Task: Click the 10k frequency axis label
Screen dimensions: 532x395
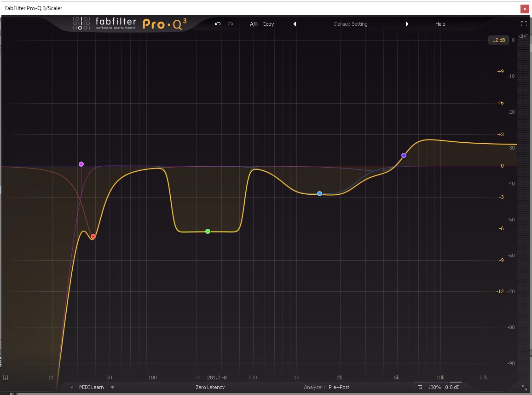Action: coord(440,378)
